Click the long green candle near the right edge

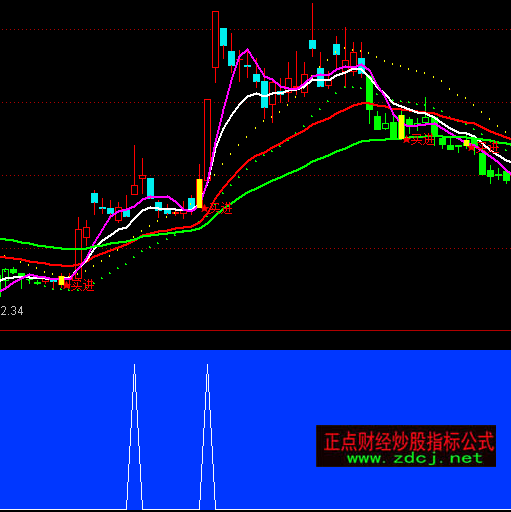pyautogui.click(x=482, y=163)
